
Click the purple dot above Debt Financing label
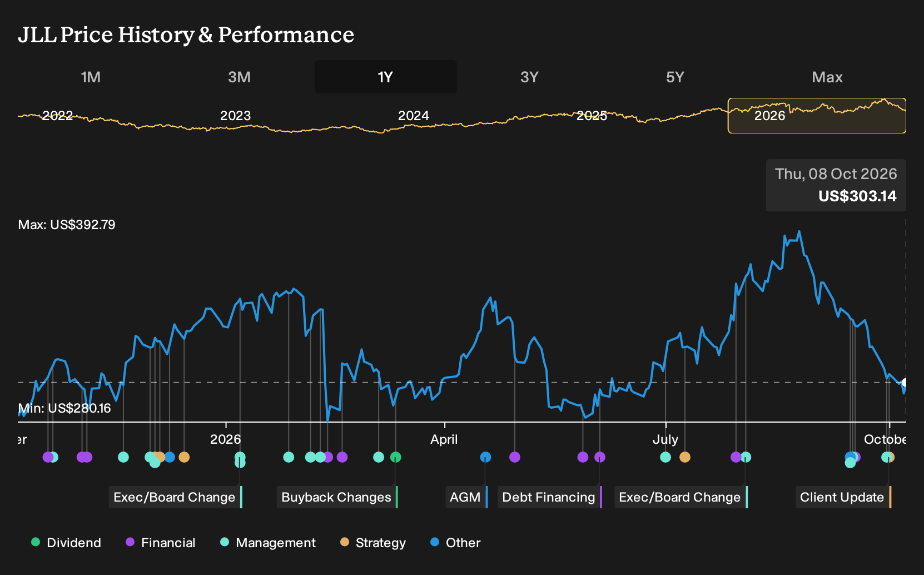pyautogui.click(x=600, y=457)
